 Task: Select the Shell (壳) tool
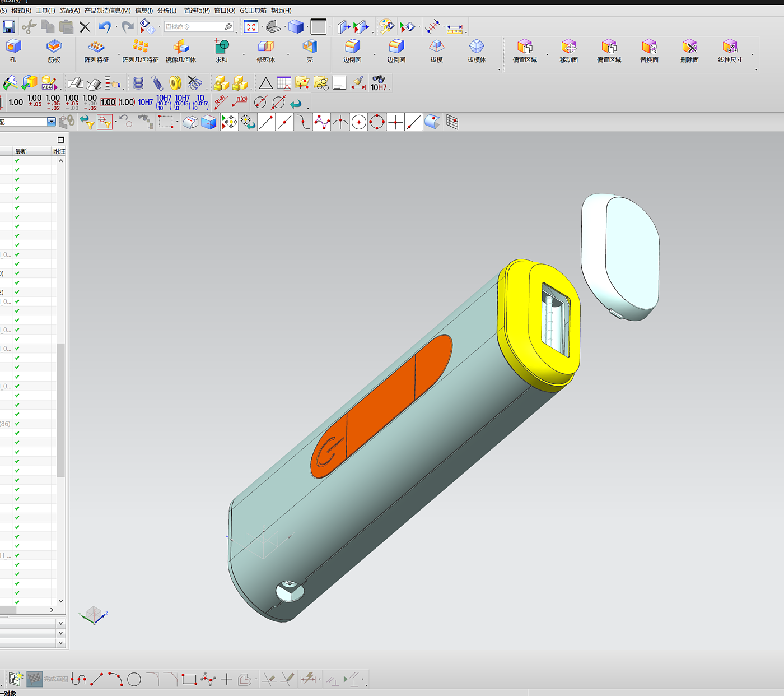click(309, 50)
